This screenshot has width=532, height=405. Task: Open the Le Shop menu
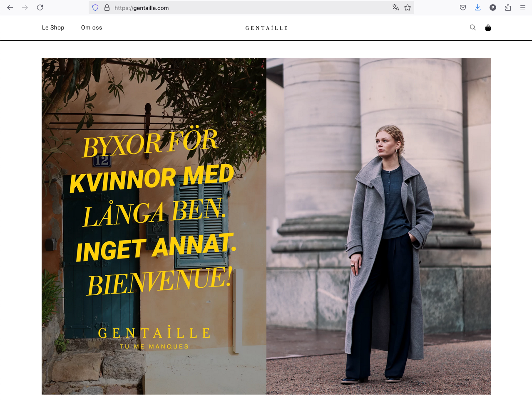point(53,27)
